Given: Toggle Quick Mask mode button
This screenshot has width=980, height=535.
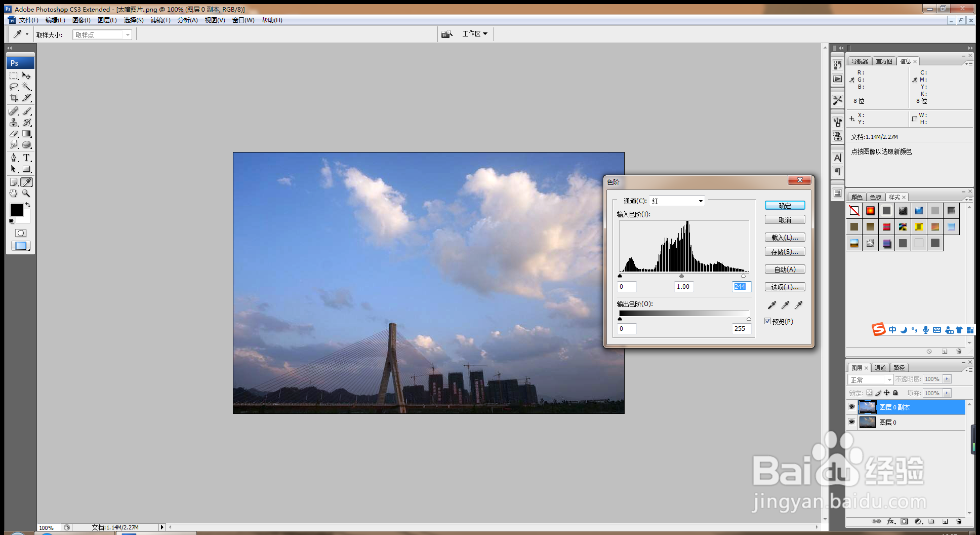Looking at the screenshot, I should pos(21,233).
